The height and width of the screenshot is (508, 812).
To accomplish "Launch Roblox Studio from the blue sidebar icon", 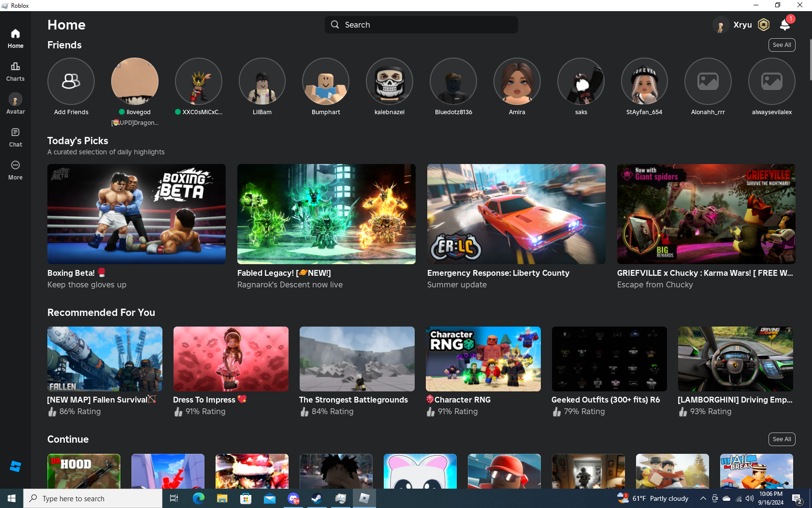I will [15, 466].
